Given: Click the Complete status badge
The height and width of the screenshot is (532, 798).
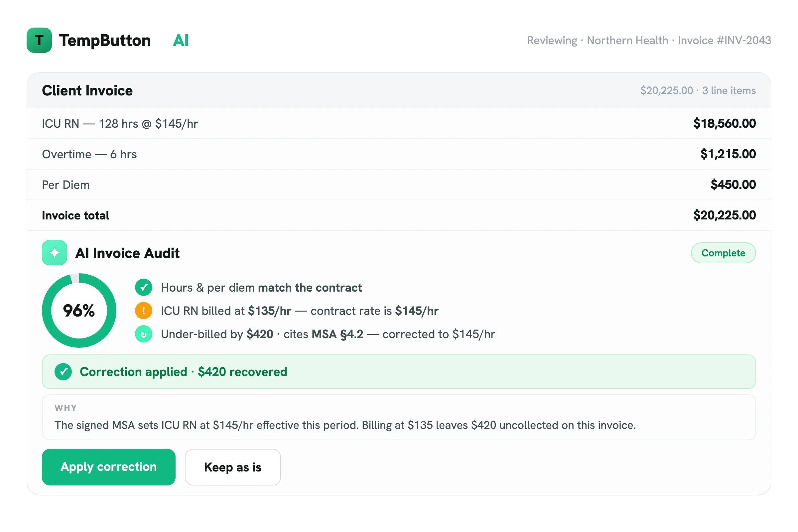Looking at the screenshot, I should pos(724,253).
